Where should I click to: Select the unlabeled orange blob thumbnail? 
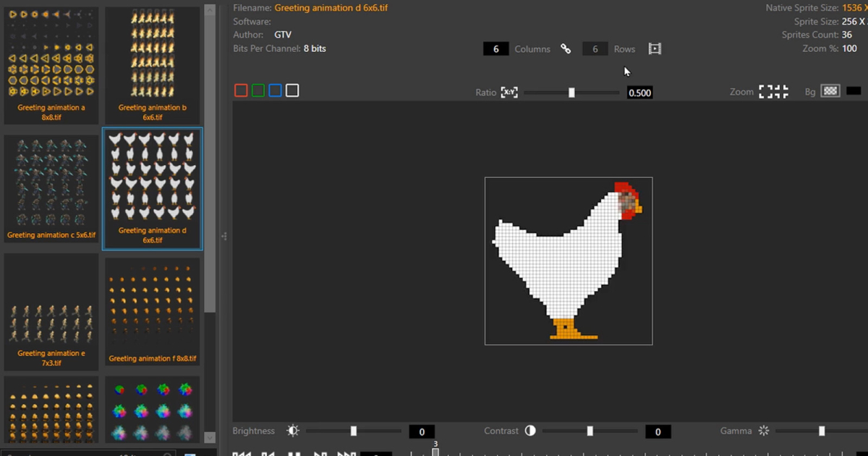pos(51,410)
